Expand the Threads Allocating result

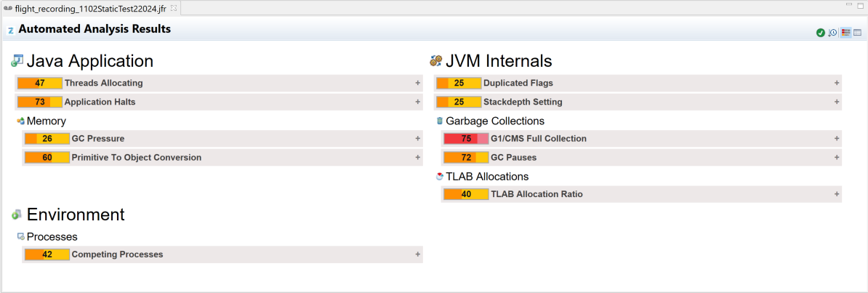pos(418,83)
